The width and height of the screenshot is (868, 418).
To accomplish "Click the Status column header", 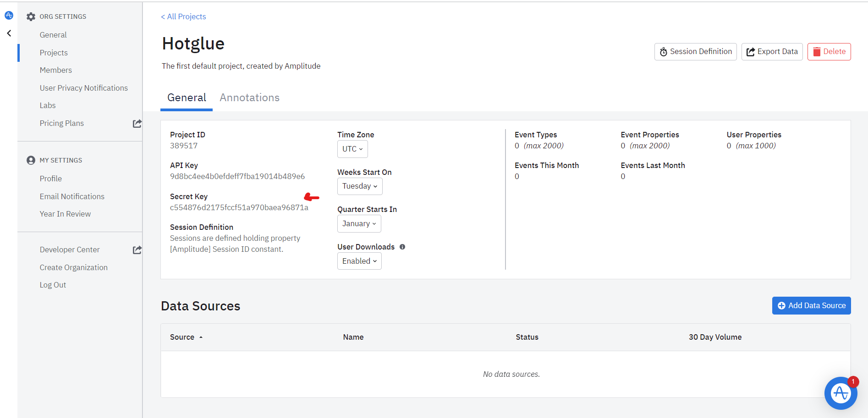I will click(527, 337).
